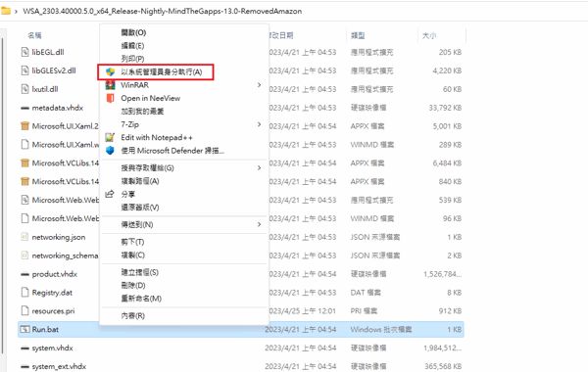Click the 2023/4/25 上午 12:01 date cell
The height and width of the screenshot is (372, 588).
pyautogui.click(x=302, y=311)
